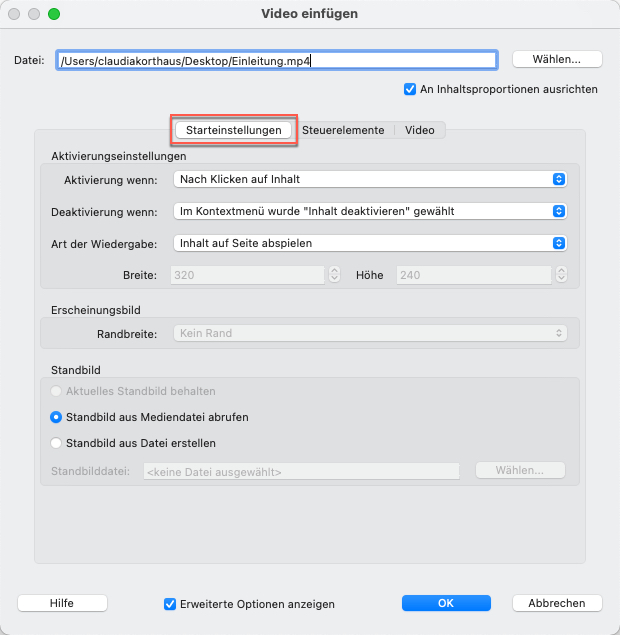Click the Höhe stepper arrows
This screenshot has width=620, height=635.
[x=560, y=274]
